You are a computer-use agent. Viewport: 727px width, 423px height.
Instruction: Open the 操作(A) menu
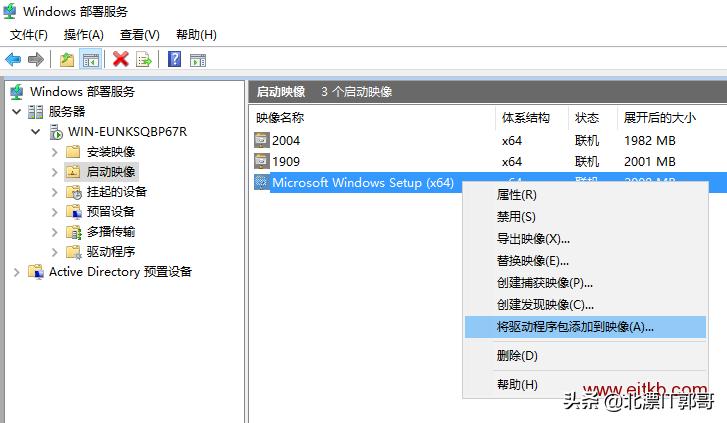click(83, 35)
